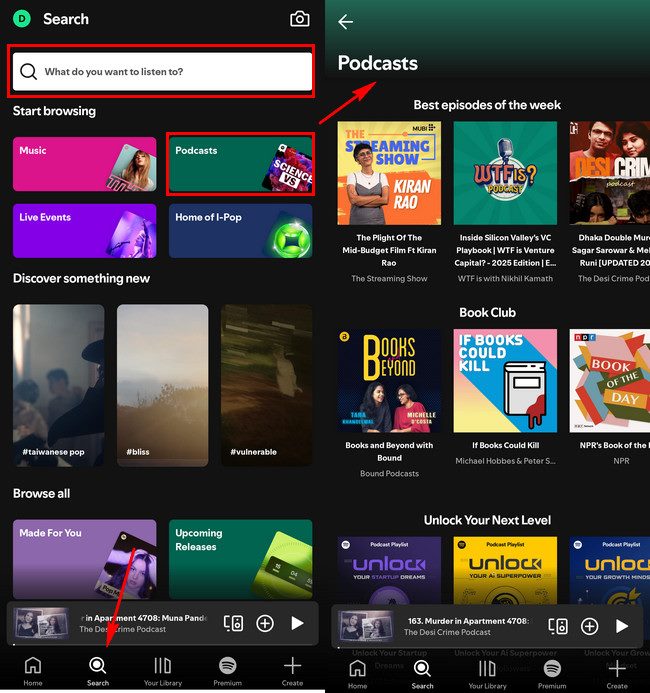The image size is (650, 693).
Task: Select the Upcoming Releases browse card
Action: click(x=240, y=558)
